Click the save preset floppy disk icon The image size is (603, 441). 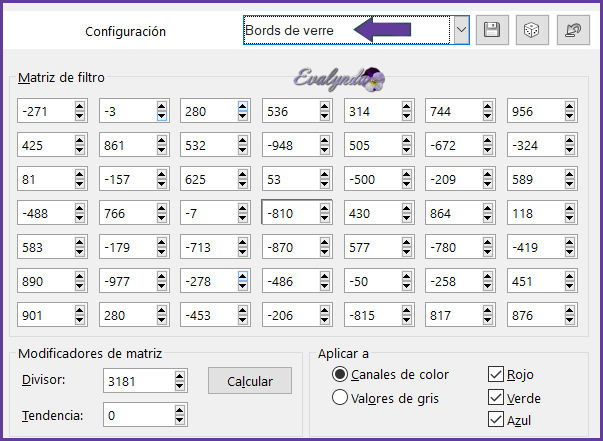point(492,30)
